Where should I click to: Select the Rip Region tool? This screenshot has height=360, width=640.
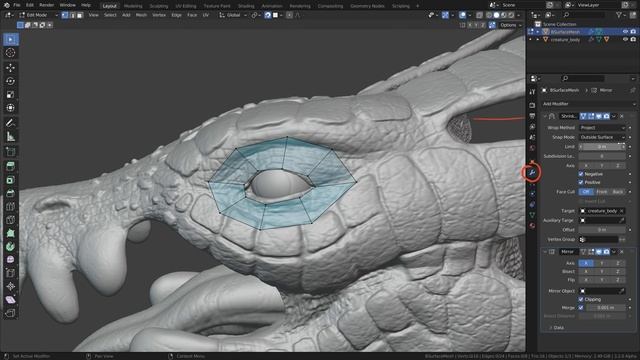[x=11, y=313]
